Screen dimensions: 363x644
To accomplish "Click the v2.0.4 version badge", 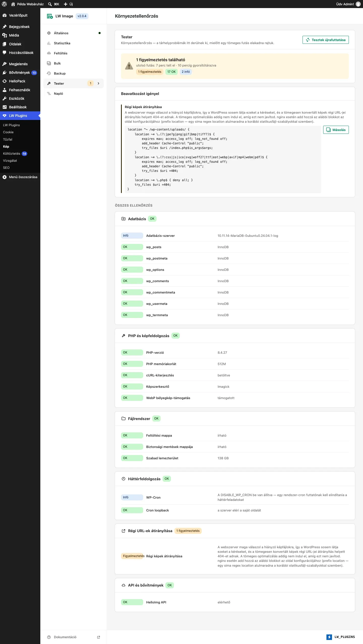I will pos(82,16).
